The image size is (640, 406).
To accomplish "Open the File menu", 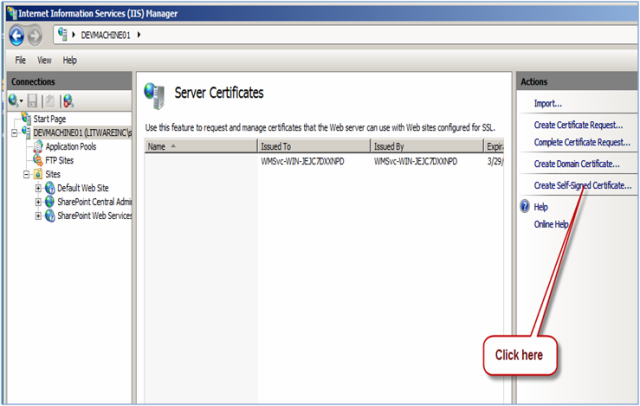I will point(20,60).
